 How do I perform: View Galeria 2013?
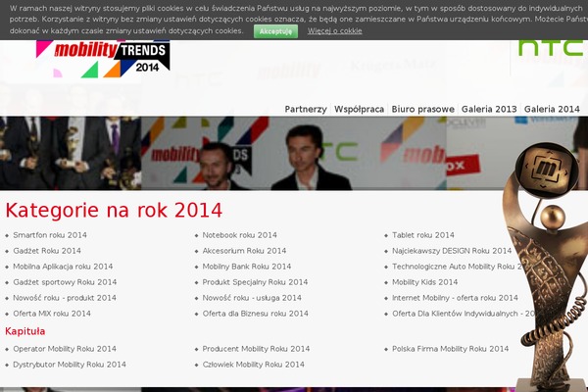point(489,109)
